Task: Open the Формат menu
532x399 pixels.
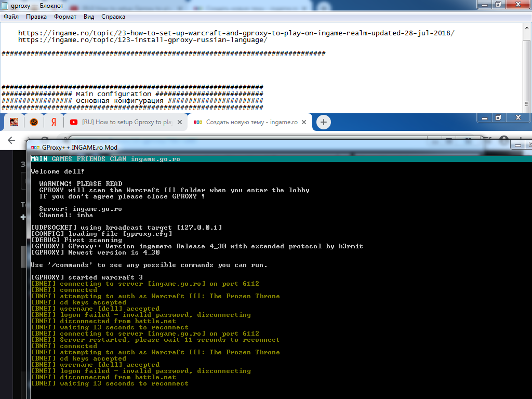Action: (65, 17)
